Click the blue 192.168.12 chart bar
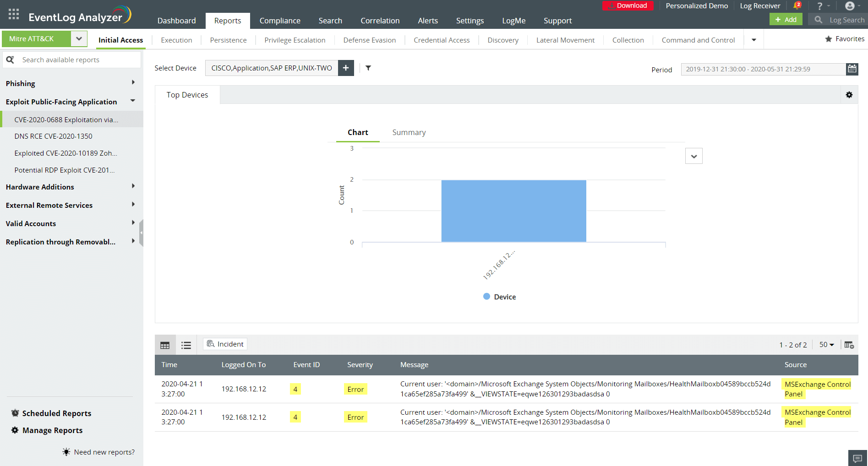The width and height of the screenshot is (868, 466). pyautogui.click(x=513, y=211)
